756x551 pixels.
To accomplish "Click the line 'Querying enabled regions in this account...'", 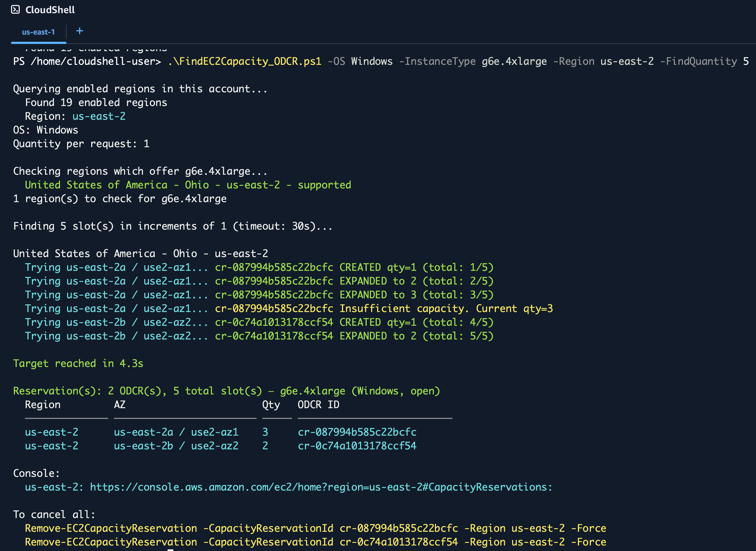I will [140, 89].
